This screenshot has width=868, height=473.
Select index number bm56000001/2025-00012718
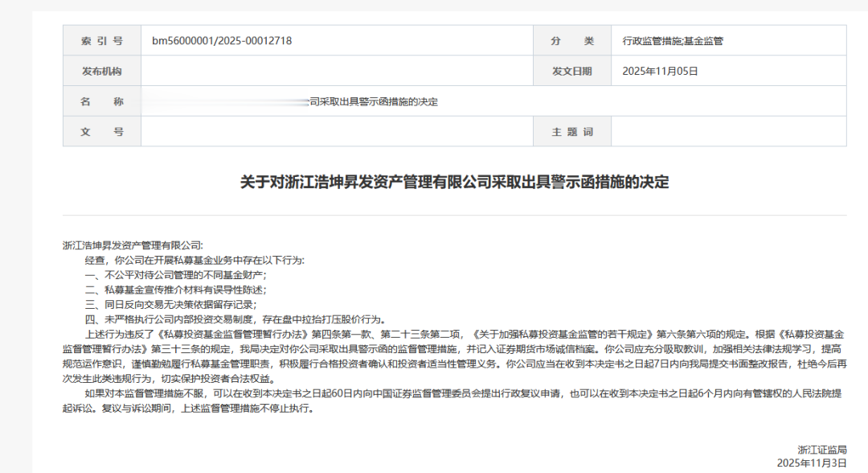(x=222, y=40)
